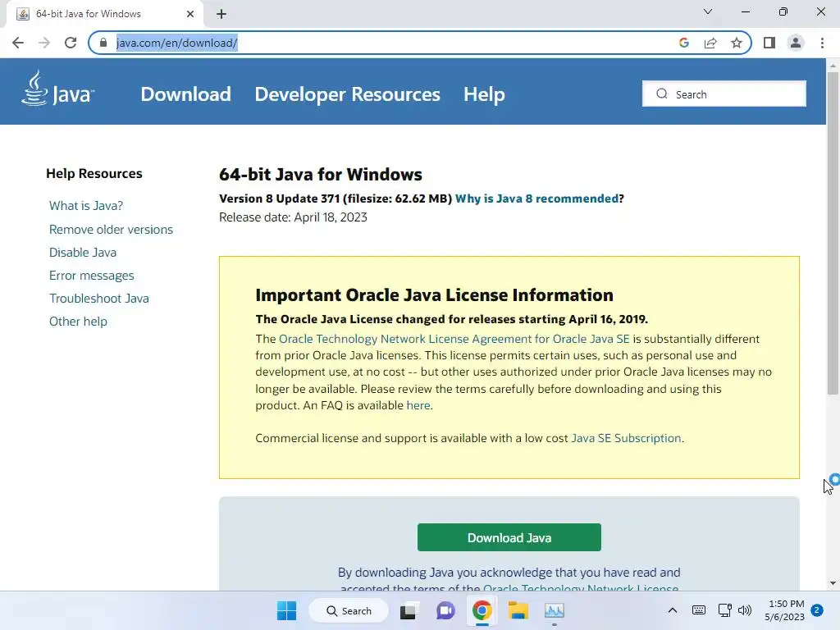View site security lock icon
The height and width of the screenshot is (630, 840).
(x=103, y=43)
